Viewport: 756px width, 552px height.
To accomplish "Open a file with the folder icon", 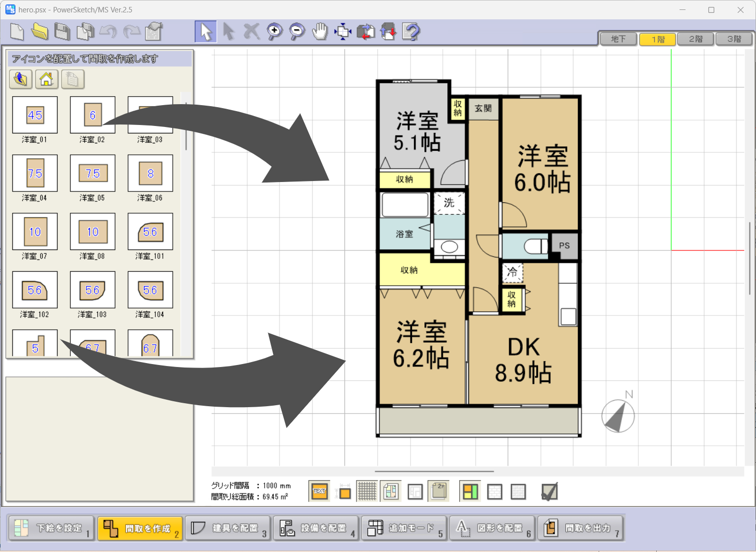I will coord(39,31).
